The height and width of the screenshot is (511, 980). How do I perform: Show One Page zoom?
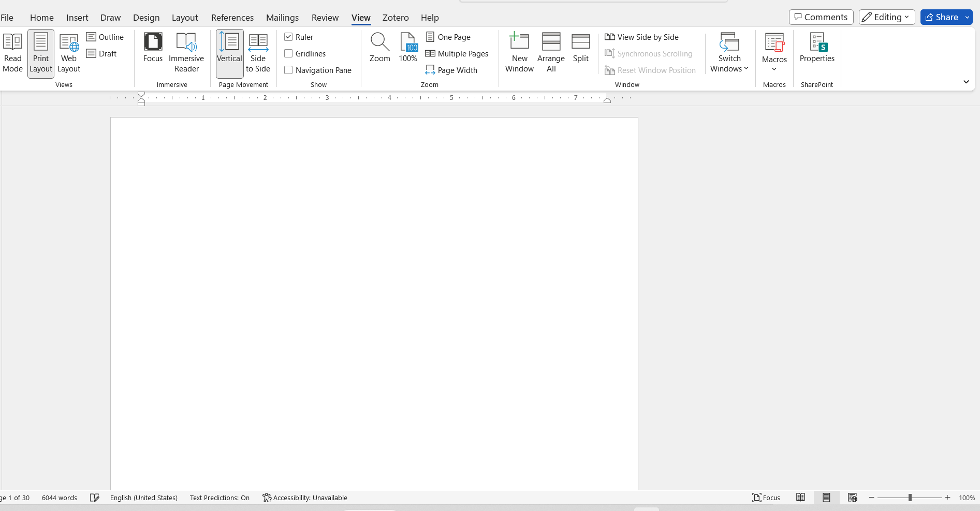click(448, 37)
